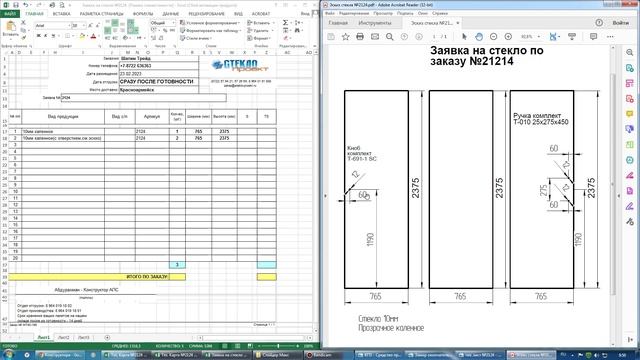Open Conditional Formatting dropdown in Excel
The image size is (640, 360).
211,23
